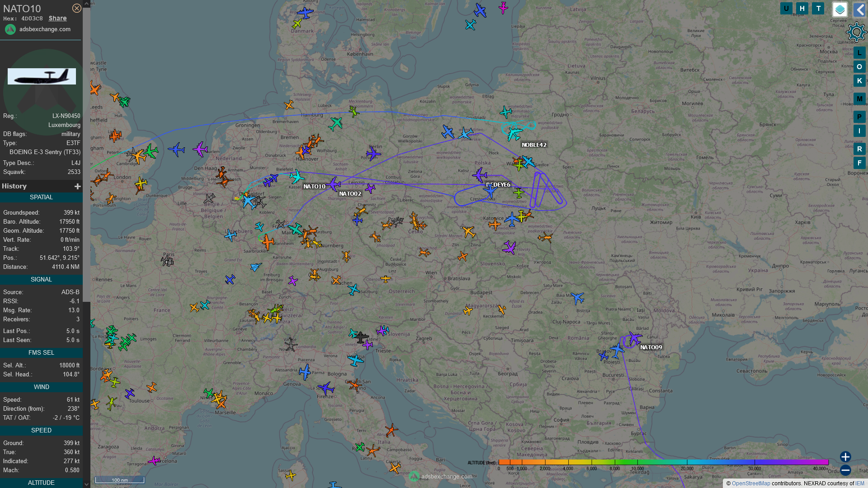Click the altitude color legend bar
The image size is (868, 488).
point(663,462)
